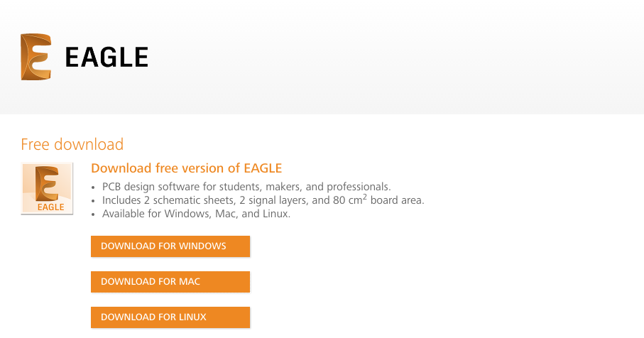Click the word 'WINDOWS' on the first download button
This screenshot has width=644, height=338.
click(x=202, y=246)
